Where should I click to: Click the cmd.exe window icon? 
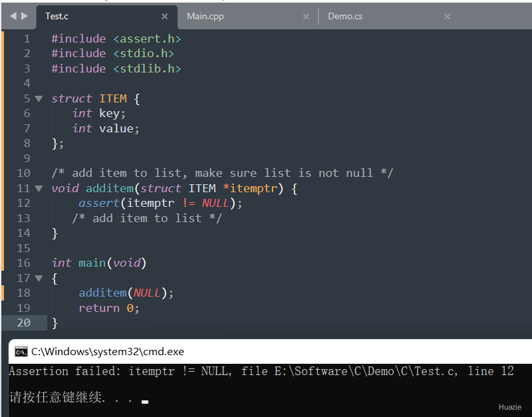(21, 352)
